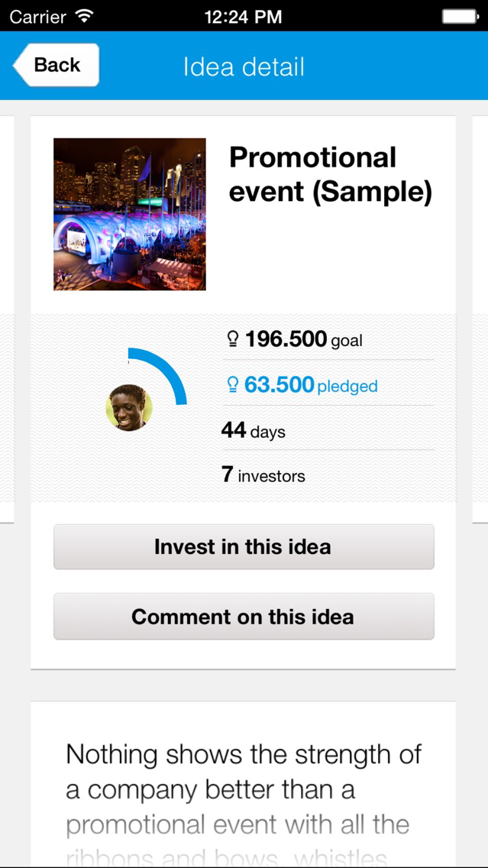Tap the Idea detail header title

244,66
